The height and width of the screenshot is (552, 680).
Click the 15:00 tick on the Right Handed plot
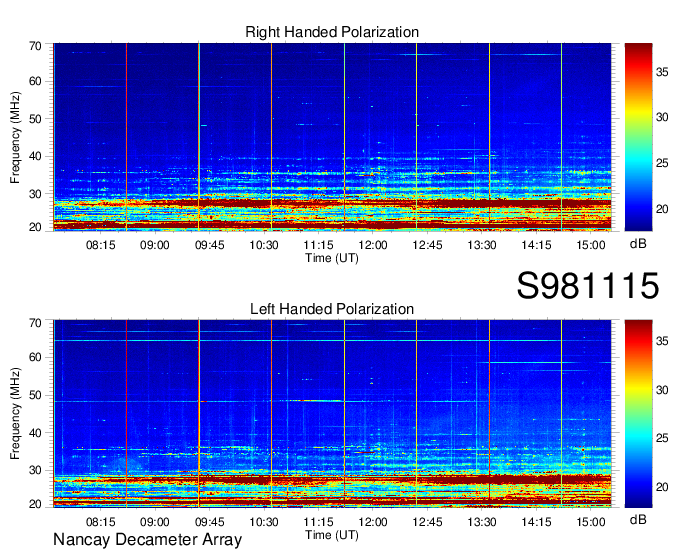pyautogui.click(x=591, y=245)
